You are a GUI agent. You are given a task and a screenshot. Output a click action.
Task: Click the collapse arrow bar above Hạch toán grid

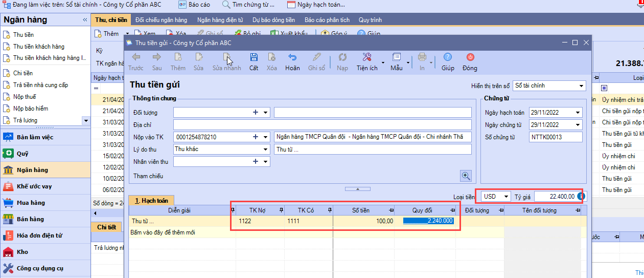tap(357, 189)
